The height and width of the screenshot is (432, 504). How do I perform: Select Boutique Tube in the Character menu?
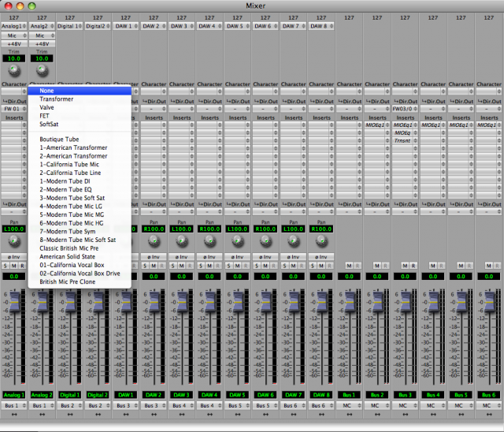pyautogui.click(x=80, y=140)
